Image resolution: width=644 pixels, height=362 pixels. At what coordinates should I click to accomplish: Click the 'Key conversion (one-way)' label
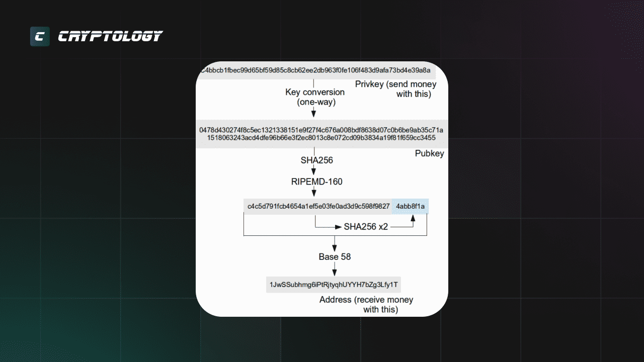pyautogui.click(x=315, y=97)
